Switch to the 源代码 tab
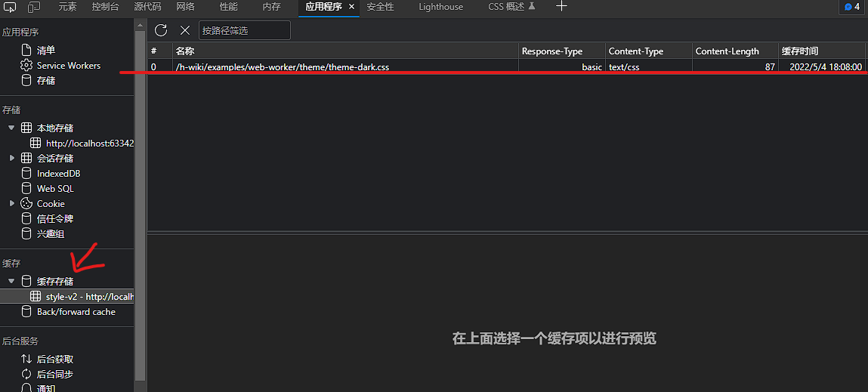Screen dimensions: 868x392 pos(147,8)
